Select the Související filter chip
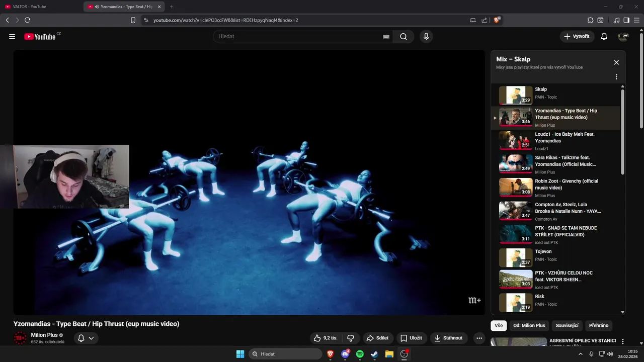Viewport: 644px width, 362px height. (x=567, y=325)
